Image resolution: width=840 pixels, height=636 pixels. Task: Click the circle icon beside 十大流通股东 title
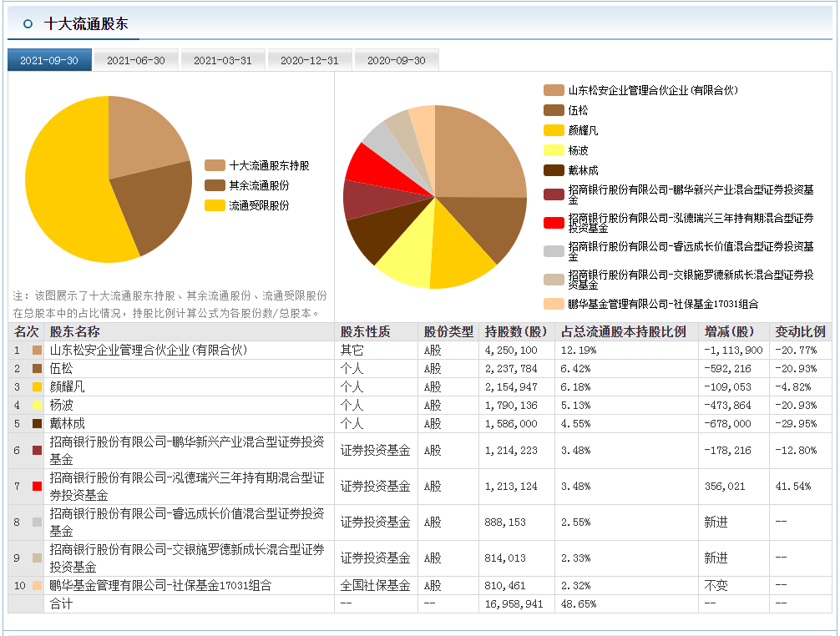pyautogui.click(x=28, y=24)
